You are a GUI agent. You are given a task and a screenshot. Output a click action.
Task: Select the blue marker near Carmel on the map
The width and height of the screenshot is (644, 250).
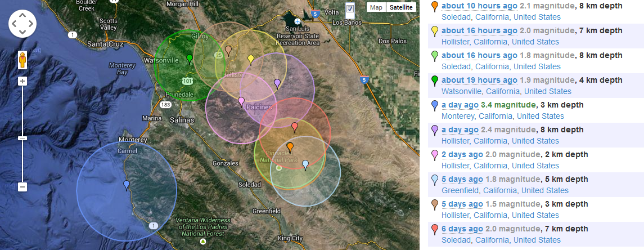(x=126, y=185)
